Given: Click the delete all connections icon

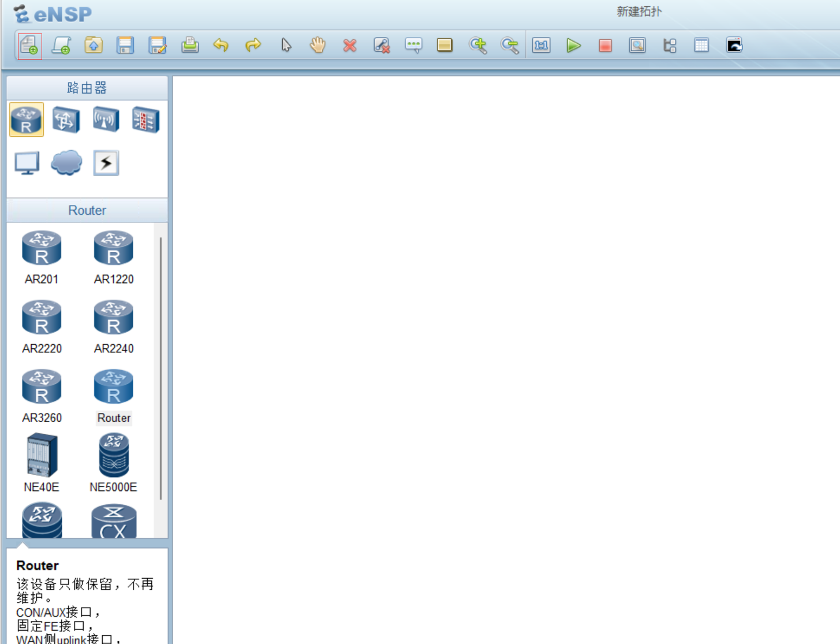Looking at the screenshot, I should click(382, 46).
